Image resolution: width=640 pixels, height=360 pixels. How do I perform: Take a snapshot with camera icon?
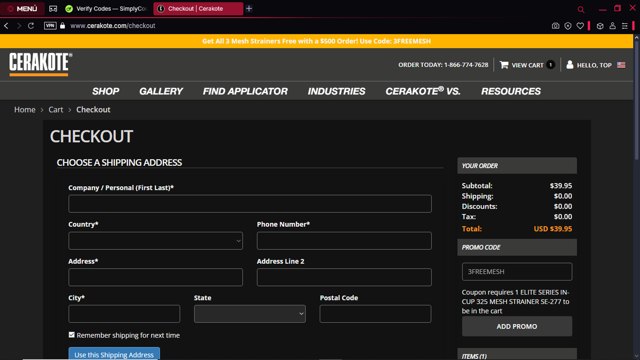pos(556,26)
